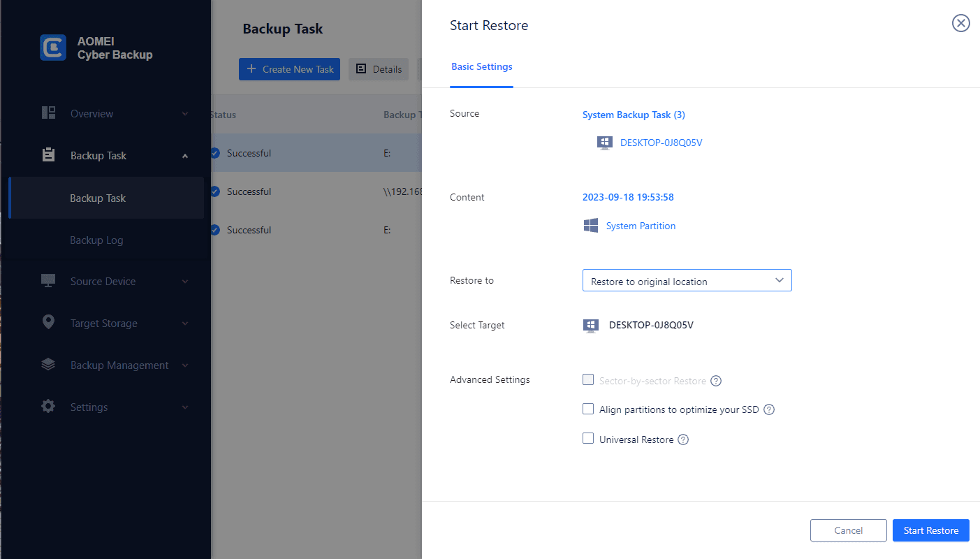Viewport: 980px width, 559px height.
Task: Expand the Settings sidebar menu
Action: tap(185, 407)
